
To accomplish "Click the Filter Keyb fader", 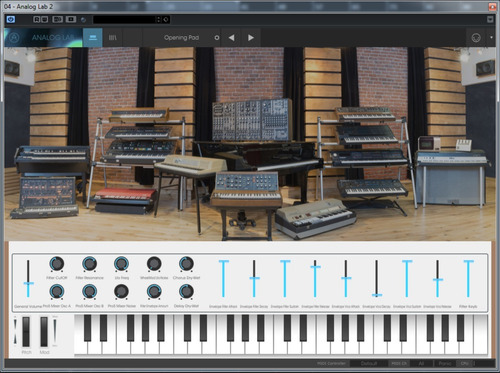I will pos(468,279).
